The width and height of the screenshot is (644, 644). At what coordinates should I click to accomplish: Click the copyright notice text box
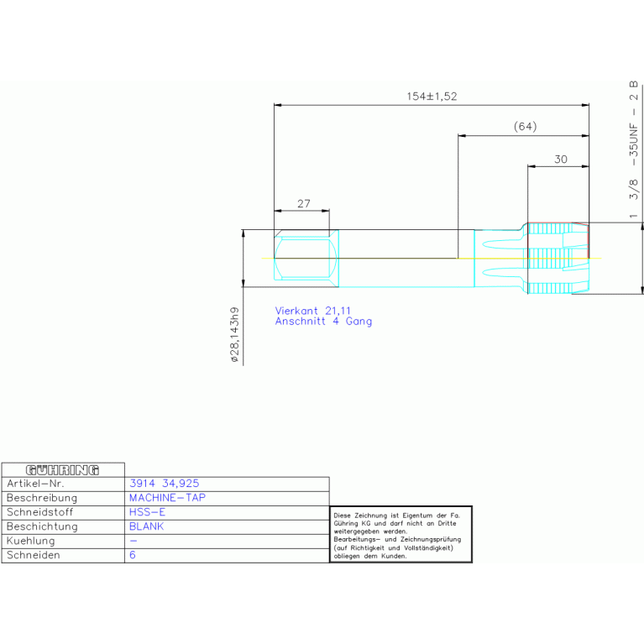tap(401, 535)
